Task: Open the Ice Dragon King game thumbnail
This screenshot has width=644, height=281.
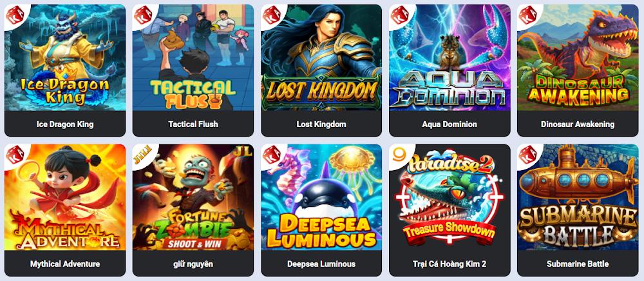Action: 65,57
